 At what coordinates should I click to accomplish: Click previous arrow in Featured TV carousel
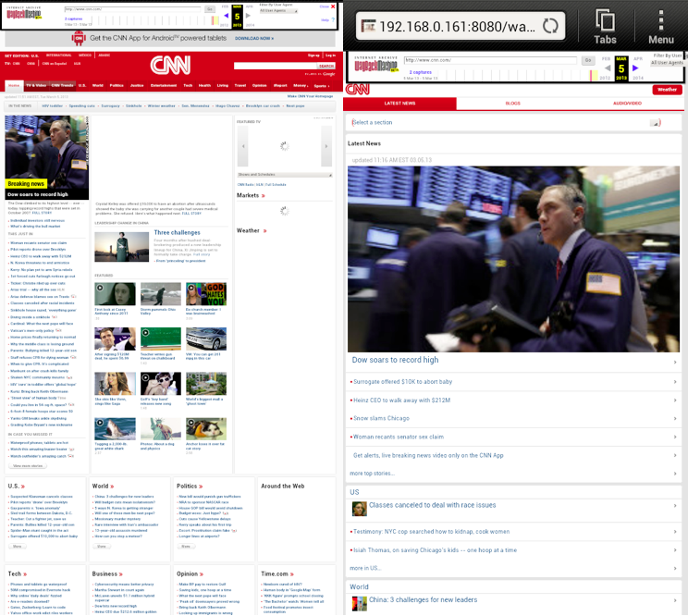pos(243,146)
